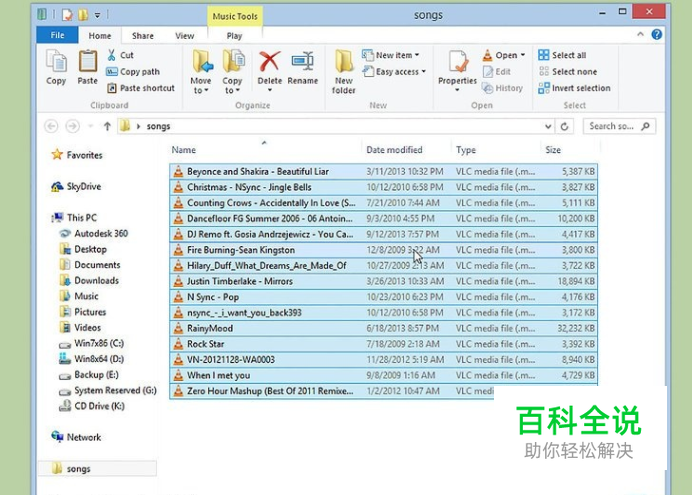
Task: Click the songs address bar path
Action: [x=158, y=126]
